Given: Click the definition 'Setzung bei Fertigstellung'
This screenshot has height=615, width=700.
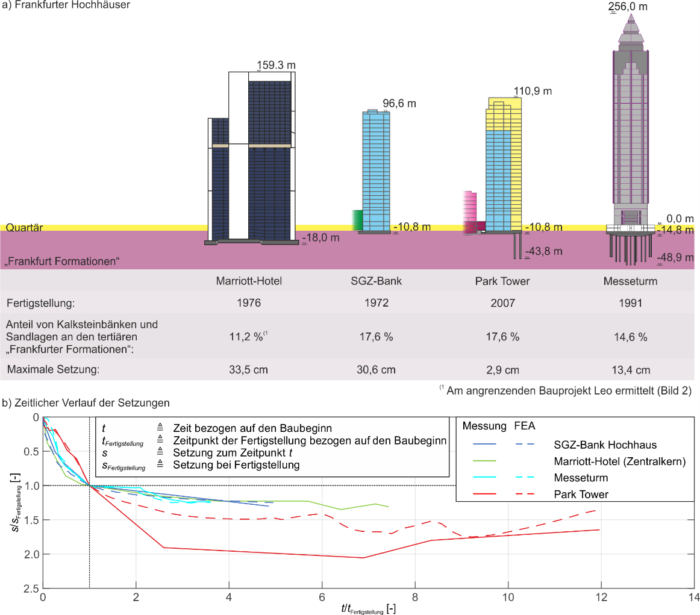Looking at the screenshot, I should (x=236, y=465).
